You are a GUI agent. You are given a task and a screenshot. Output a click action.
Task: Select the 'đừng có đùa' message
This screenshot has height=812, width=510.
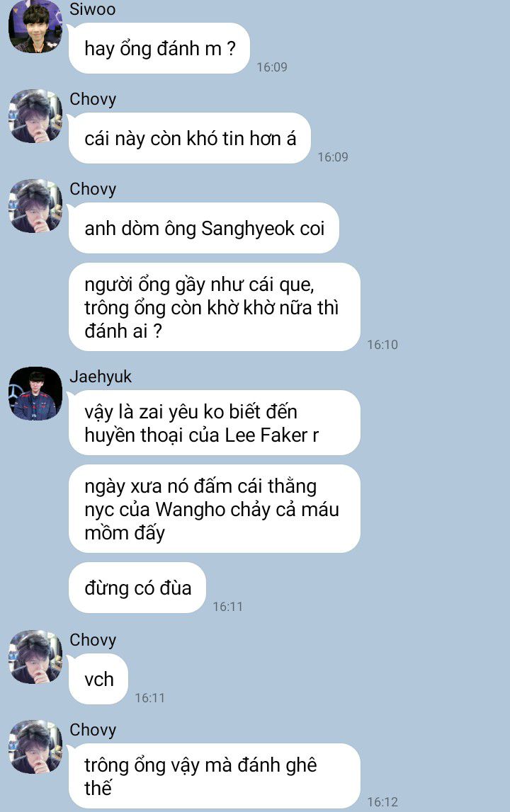coord(137,588)
